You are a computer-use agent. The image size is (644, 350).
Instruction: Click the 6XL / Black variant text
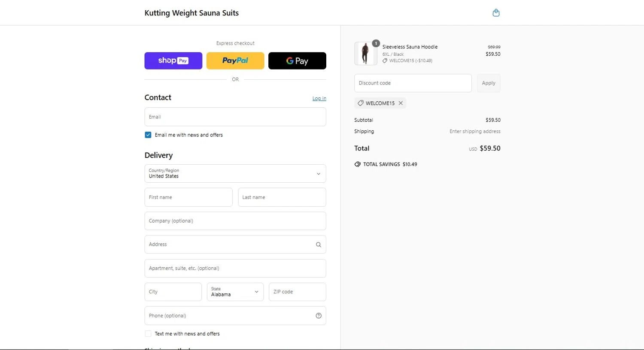[x=393, y=54]
